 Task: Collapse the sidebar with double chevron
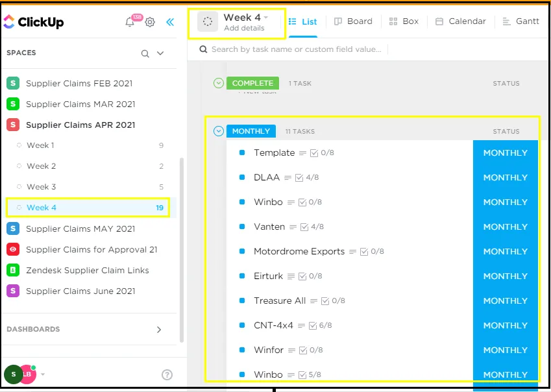[170, 22]
